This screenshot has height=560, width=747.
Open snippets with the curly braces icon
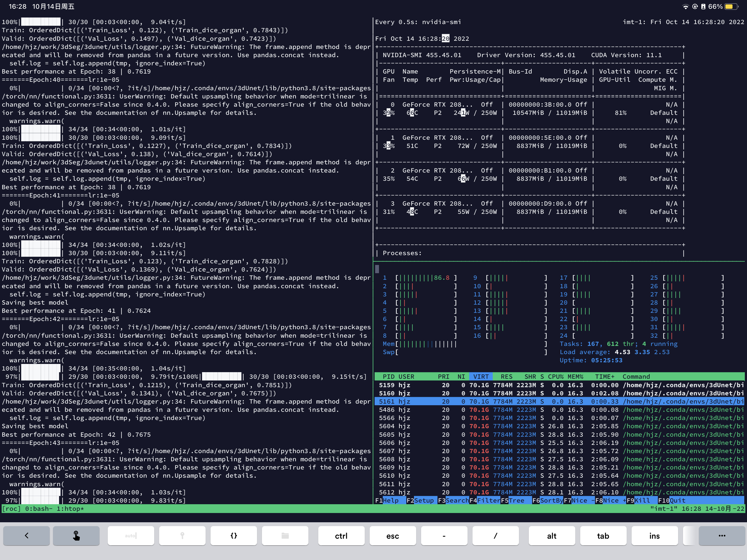(234, 535)
